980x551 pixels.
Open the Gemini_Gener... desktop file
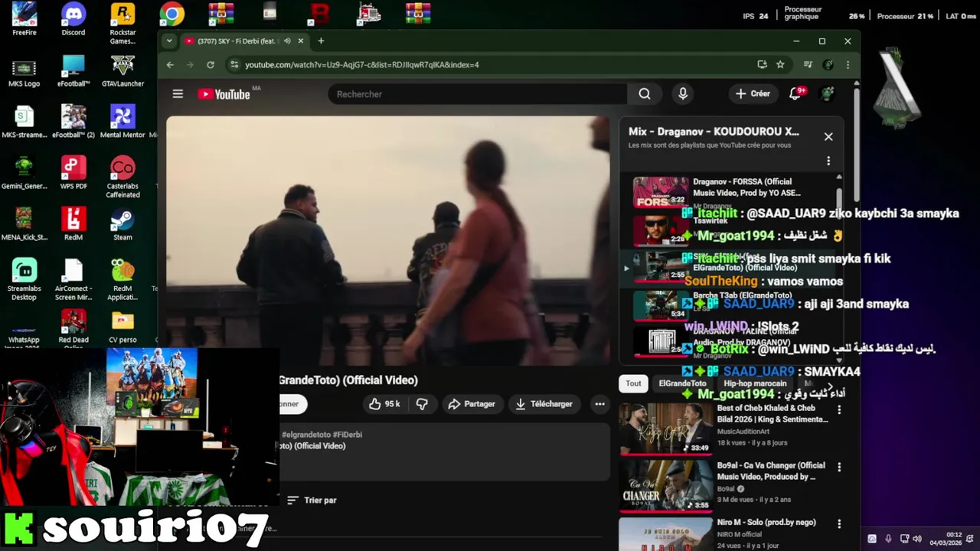tap(24, 174)
